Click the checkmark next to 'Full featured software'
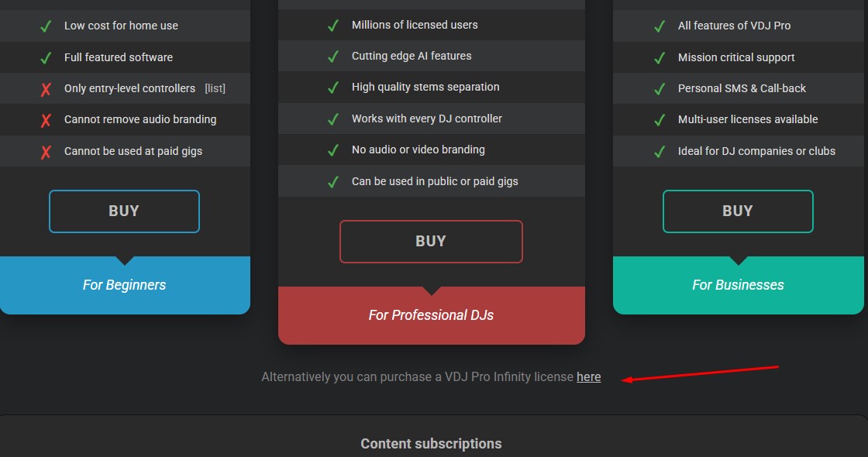 point(46,58)
